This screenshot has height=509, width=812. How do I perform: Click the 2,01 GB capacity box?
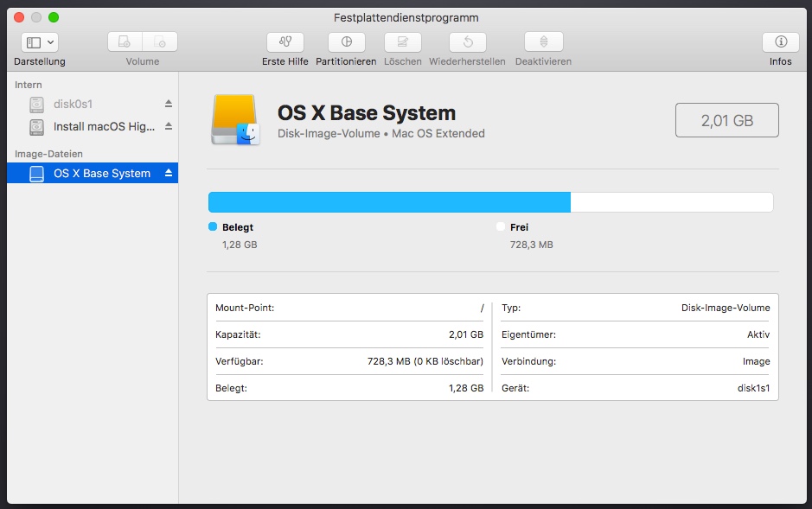click(727, 120)
